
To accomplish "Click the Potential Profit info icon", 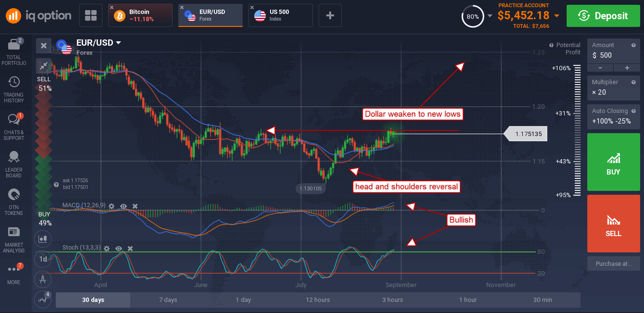I will [551, 45].
